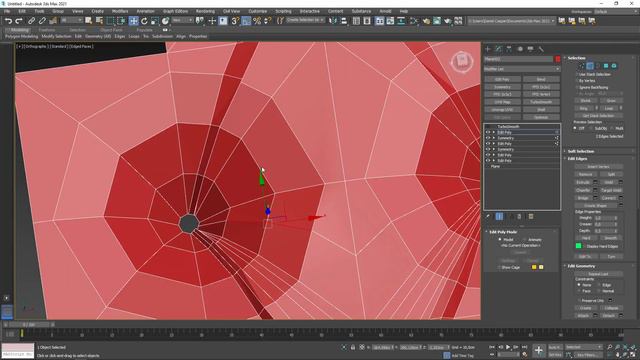Click the Ring button in Selection rollout
640x360 pixels.
click(584, 108)
